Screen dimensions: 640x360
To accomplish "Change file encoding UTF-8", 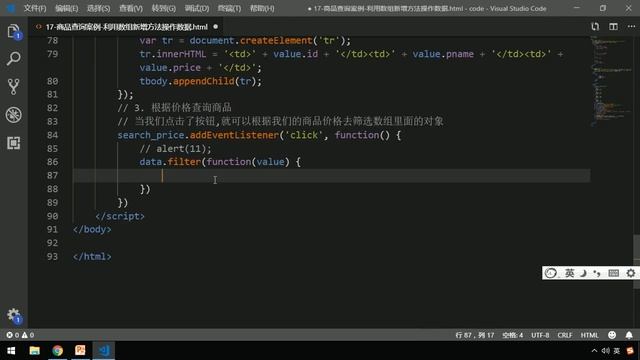I will pos(540,335).
